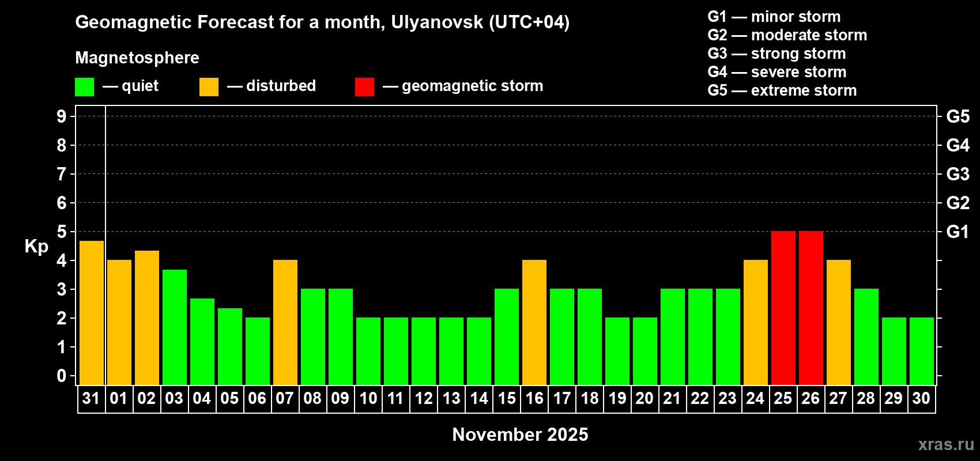Click the date label 15
Image resolution: width=980 pixels, height=461 pixels.
[506, 399]
